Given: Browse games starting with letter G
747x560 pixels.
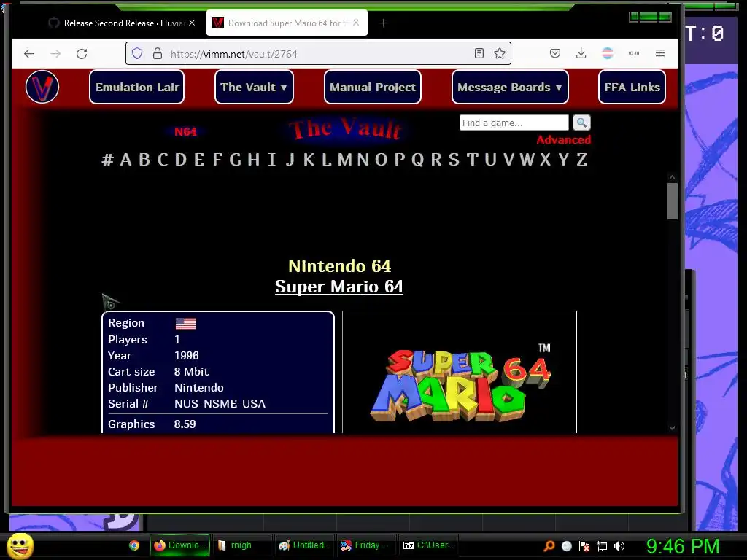Looking at the screenshot, I should point(235,160).
